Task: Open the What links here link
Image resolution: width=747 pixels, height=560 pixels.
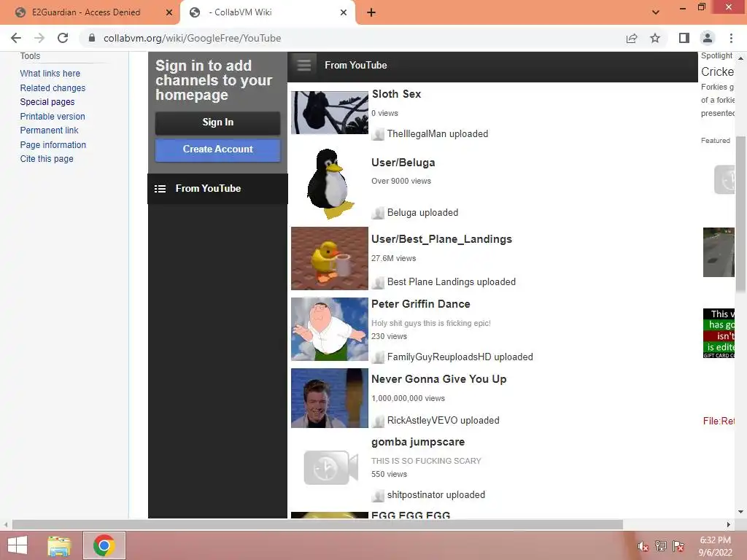Action: tap(50, 74)
